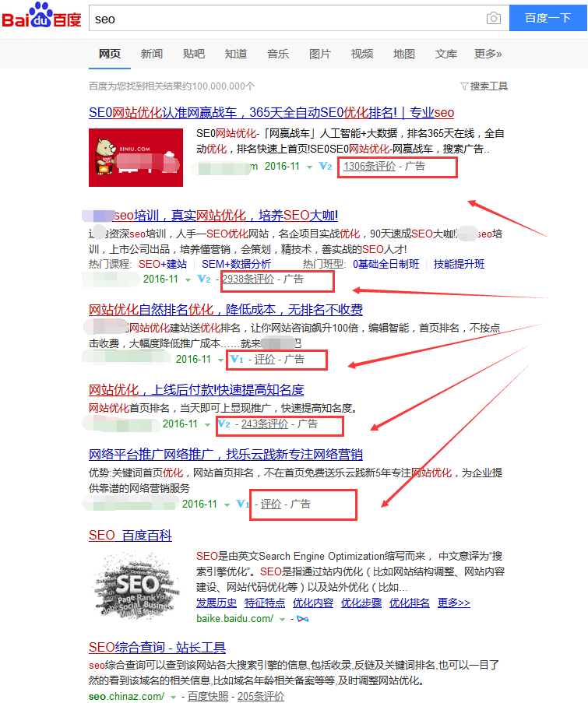588x703 pixels.
Task: Click the filter icon beside 搜索工具
Action: (x=464, y=86)
